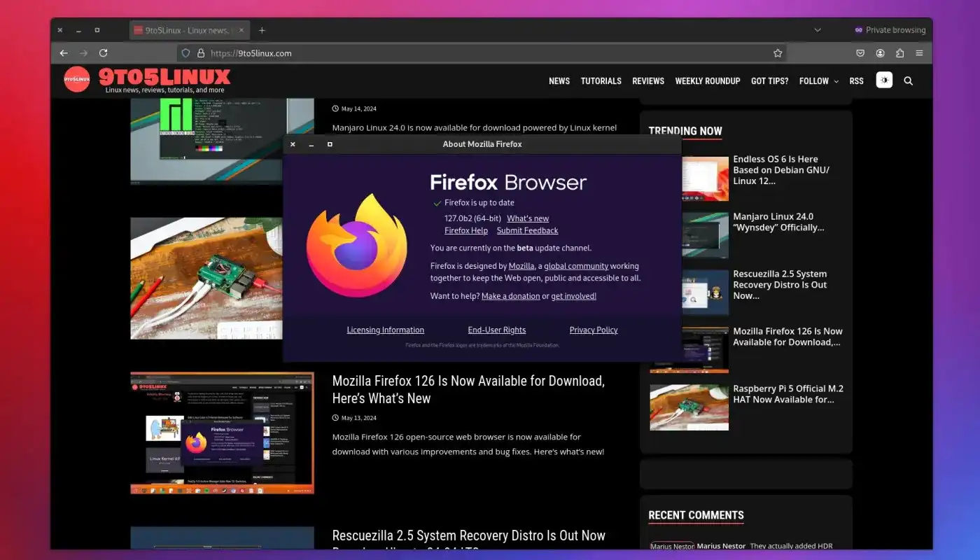The width and height of the screenshot is (980, 560).
Task: Open the RSS menu item
Action: 857,81
